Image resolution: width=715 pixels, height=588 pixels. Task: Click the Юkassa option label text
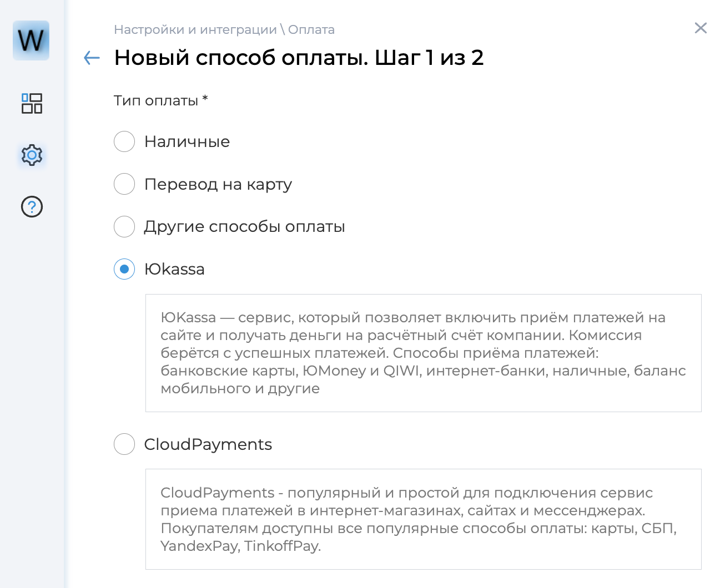click(x=174, y=269)
